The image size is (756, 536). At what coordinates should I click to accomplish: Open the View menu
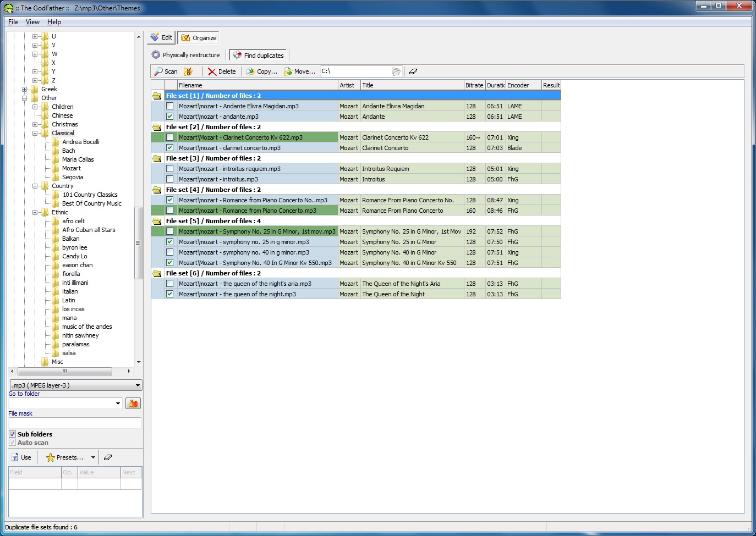[x=32, y=22]
